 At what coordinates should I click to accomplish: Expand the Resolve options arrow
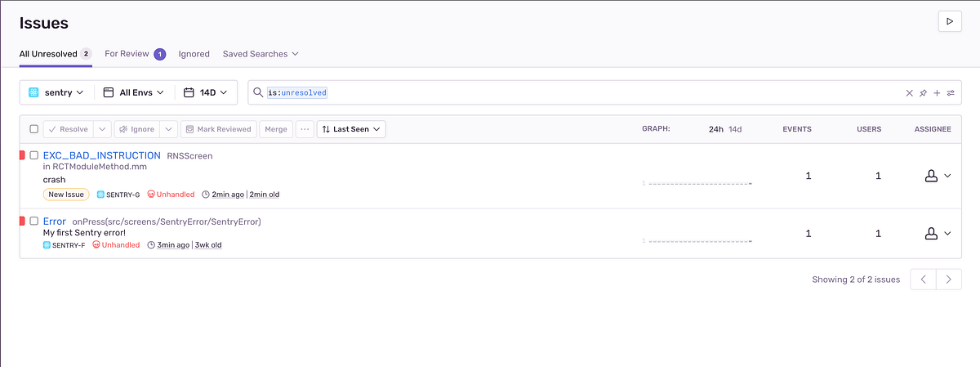102,129
